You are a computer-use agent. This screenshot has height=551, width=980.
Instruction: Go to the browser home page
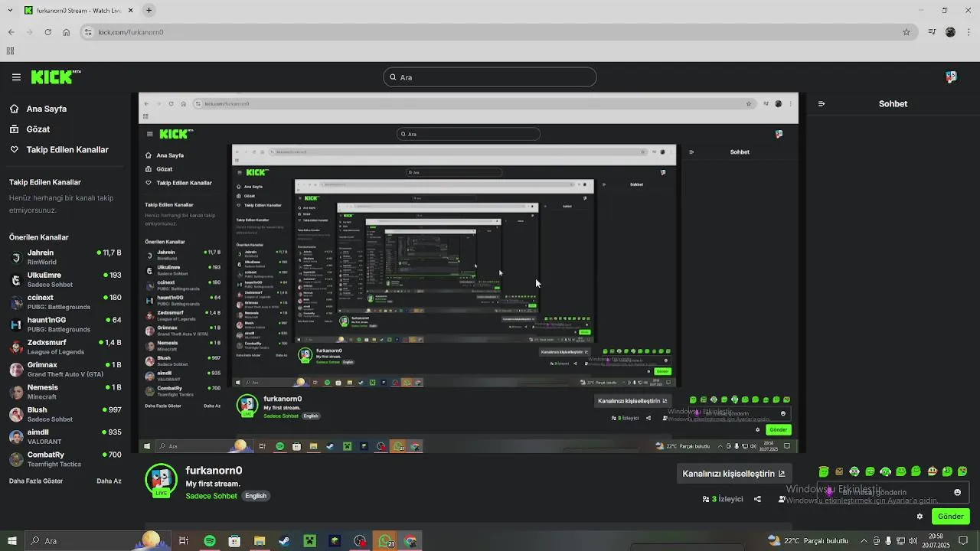[x=66, y=32]
